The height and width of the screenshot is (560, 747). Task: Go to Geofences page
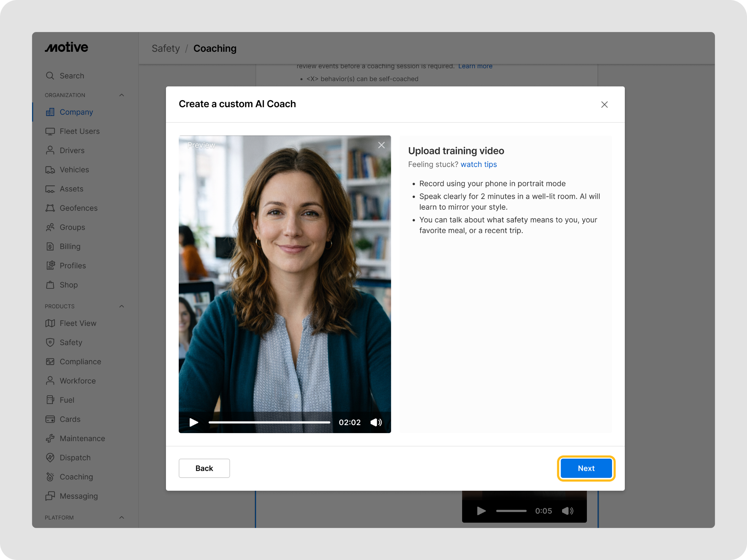(x=79, y=208)
